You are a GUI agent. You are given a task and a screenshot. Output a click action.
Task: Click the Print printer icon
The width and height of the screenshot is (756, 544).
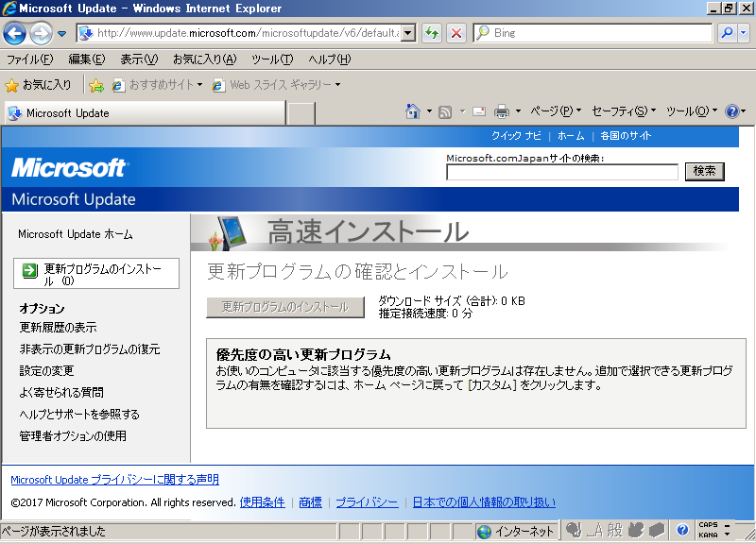point(502,111)
